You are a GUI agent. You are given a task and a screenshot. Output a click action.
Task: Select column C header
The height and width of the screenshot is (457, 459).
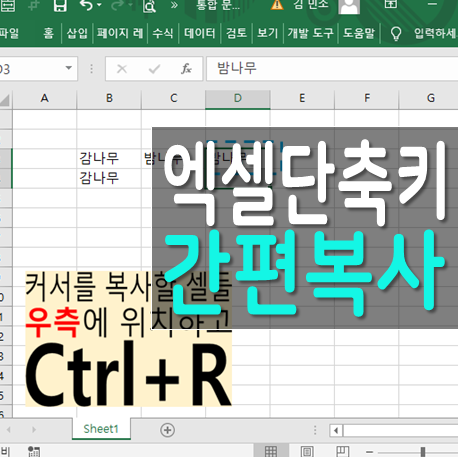tap(173, 98)
